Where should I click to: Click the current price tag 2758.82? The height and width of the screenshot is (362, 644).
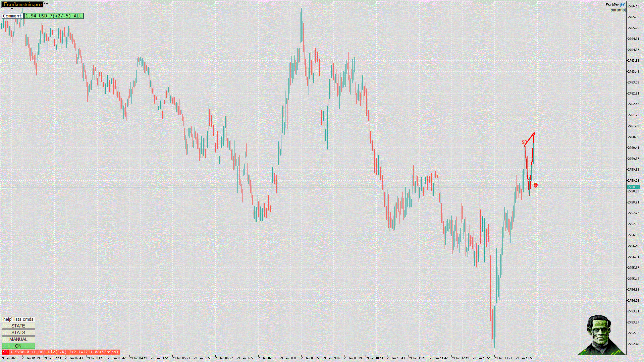point(633,187)
